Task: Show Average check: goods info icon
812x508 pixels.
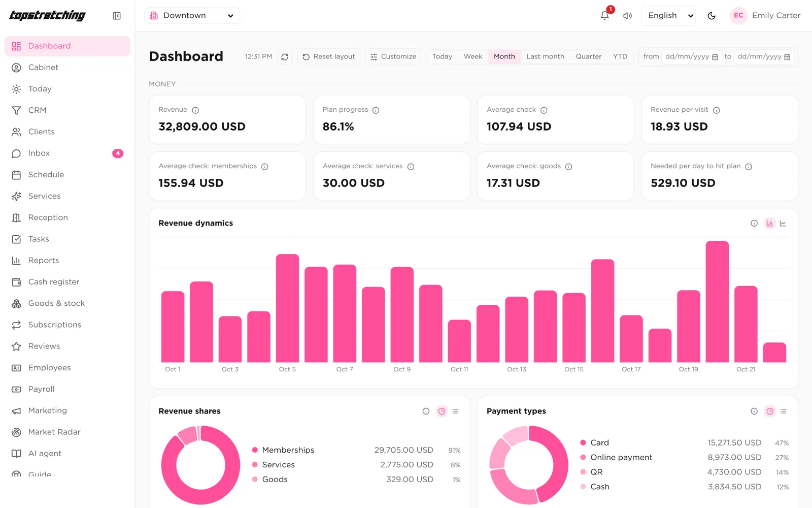Action: (x=569, y=167)
